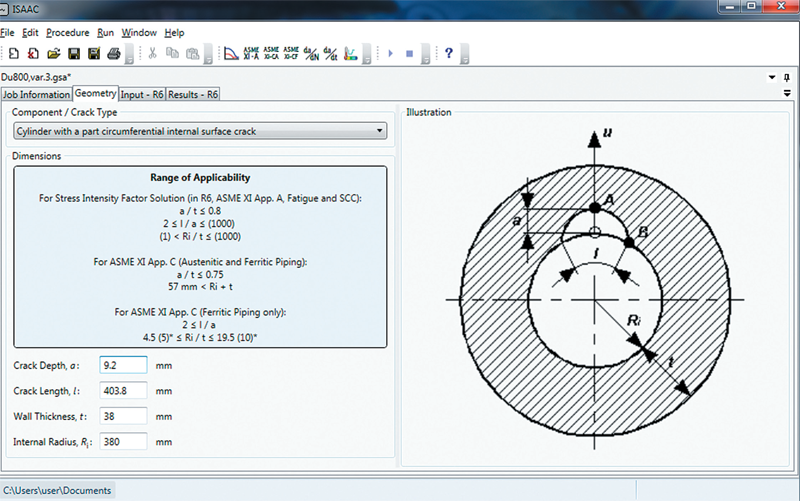Click the Du800,var.3.gsa document title
Image resolution: width=800 pixels, height=501 pixels.
click(36, 77)
